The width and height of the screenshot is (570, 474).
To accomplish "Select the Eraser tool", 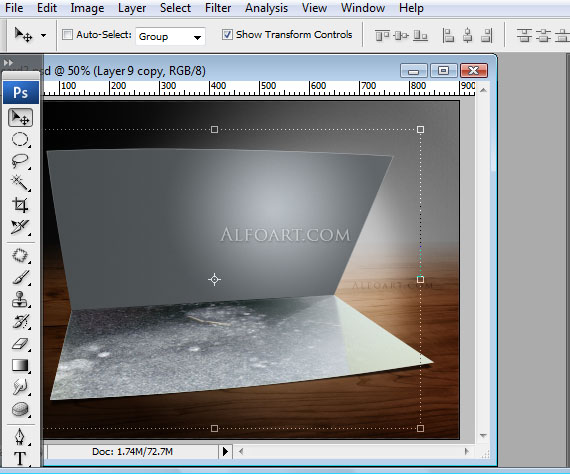I will tap(20, 343).
